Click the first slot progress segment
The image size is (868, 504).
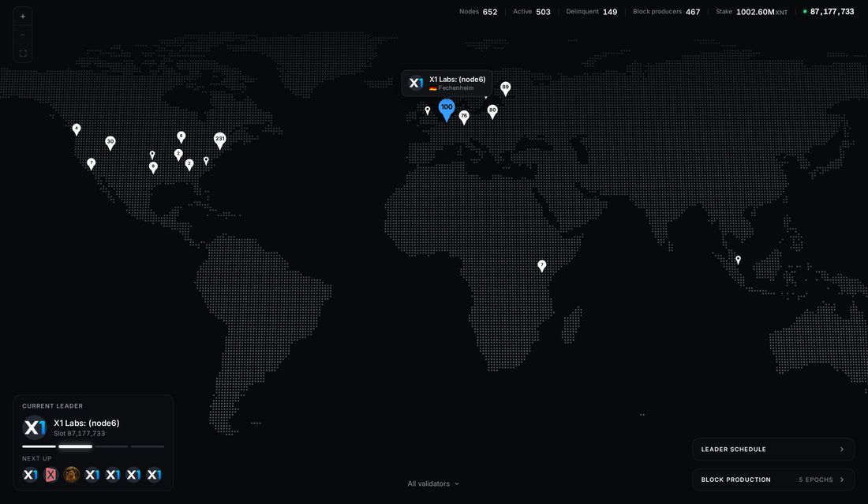click(x=39, y=446)
